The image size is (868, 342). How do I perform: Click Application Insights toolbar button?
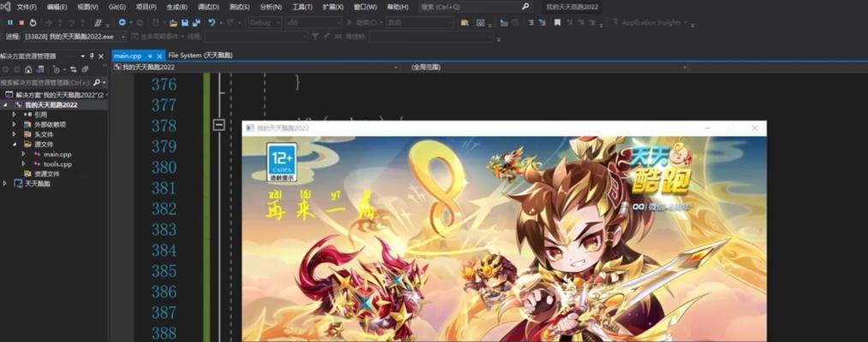tap(650, 22)
